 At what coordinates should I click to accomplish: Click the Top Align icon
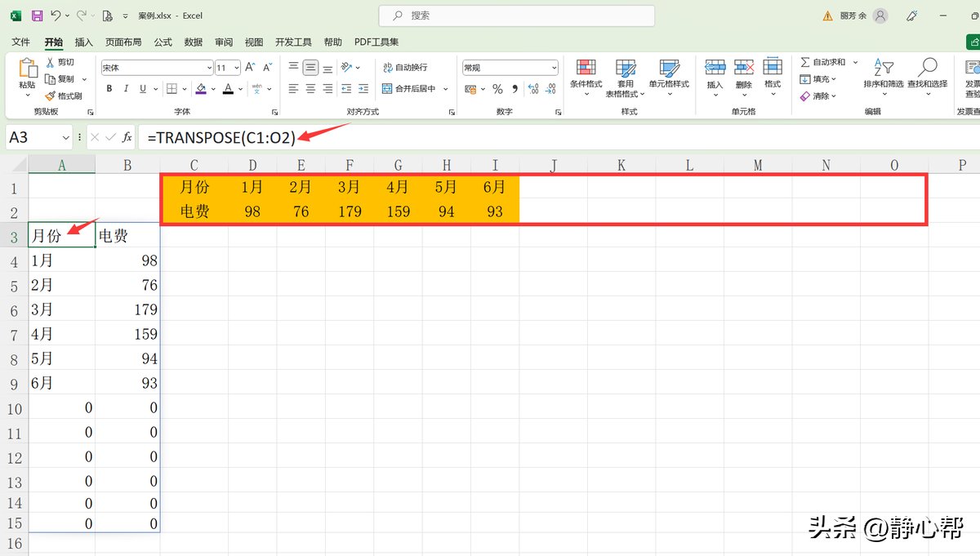[292, 68]
